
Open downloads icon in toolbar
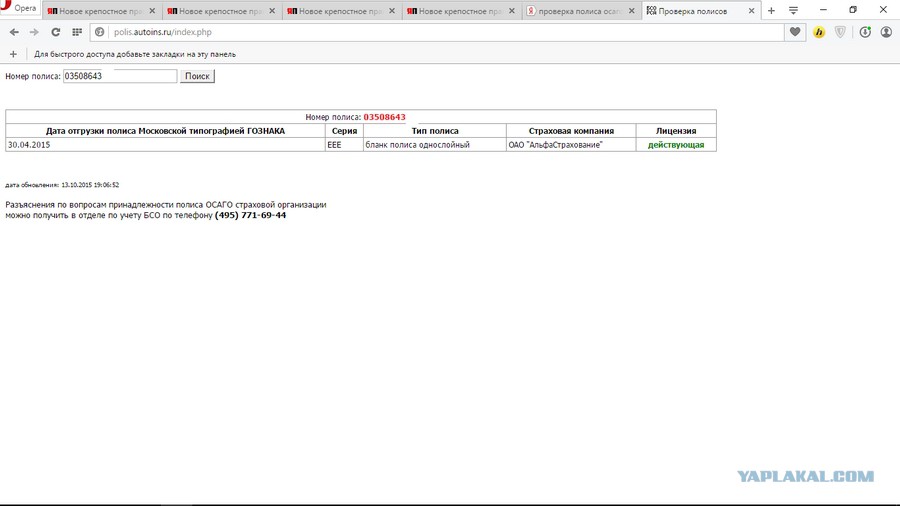[x=865, y=32]
